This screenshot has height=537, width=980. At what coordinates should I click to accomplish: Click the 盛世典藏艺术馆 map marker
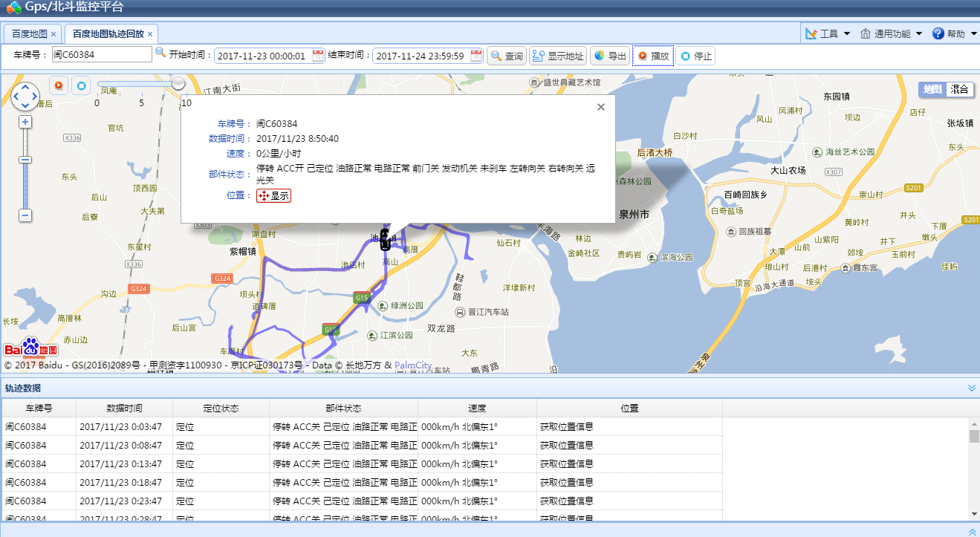(x=534, y=82)
